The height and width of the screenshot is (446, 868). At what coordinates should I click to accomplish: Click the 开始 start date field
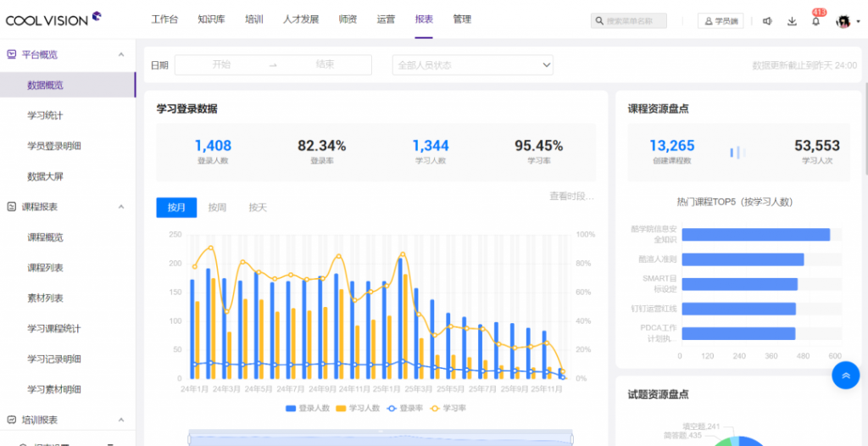click(x=221, y=64)
